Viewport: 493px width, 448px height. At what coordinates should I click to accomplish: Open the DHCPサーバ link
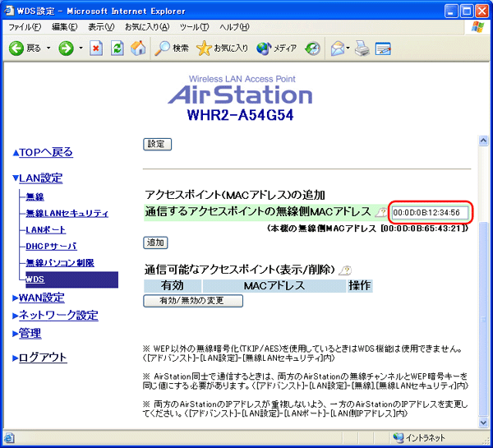coord(51,246)
